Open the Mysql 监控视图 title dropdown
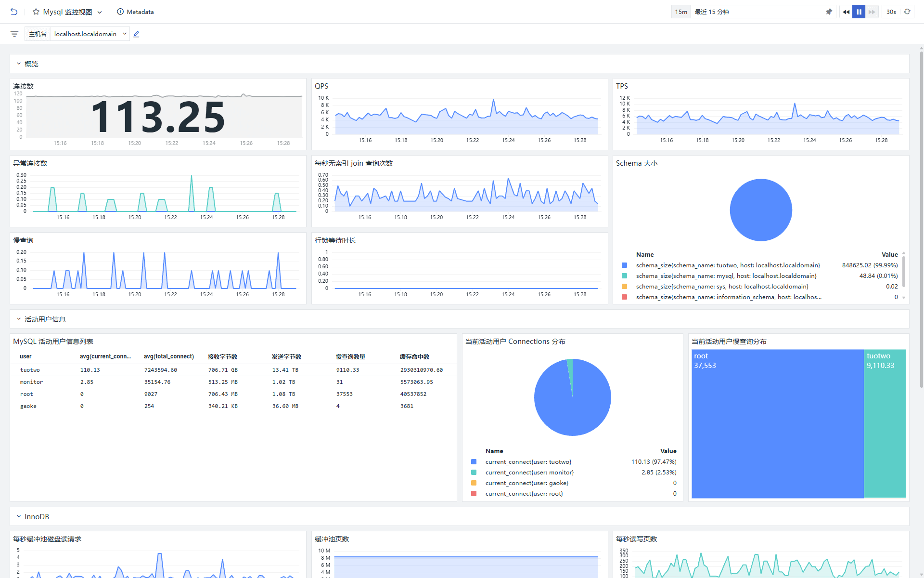This screenshot has height=578, width=924. pos(100,12)
